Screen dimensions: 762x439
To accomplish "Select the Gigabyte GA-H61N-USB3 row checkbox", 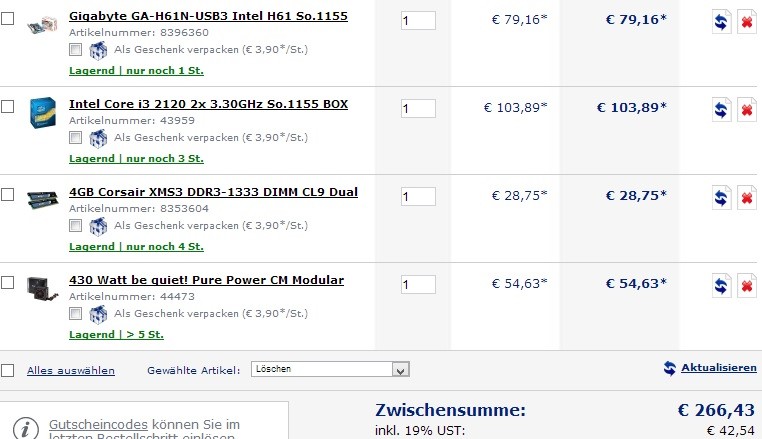I will tap(8, 18).
